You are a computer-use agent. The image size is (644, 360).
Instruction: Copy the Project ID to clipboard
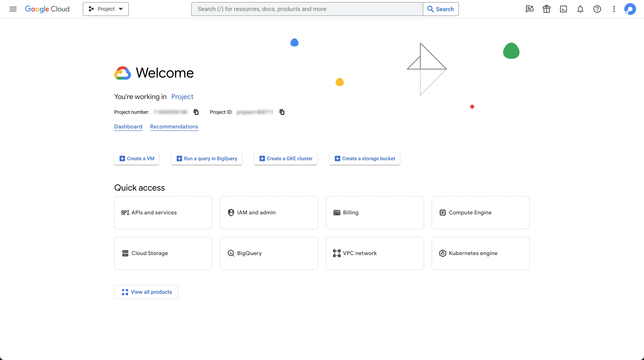click(x=282, y=112)
